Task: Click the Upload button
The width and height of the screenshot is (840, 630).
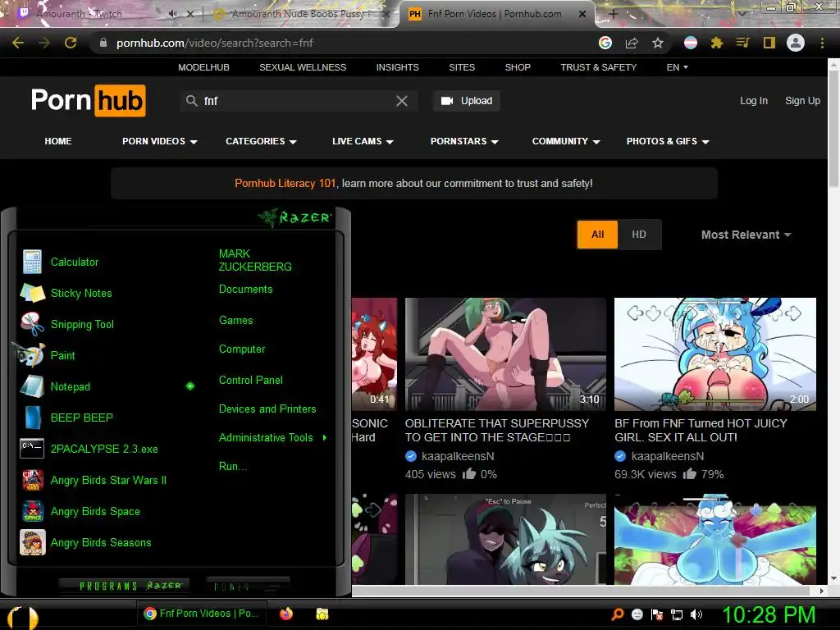Action: tap(467, 101)
